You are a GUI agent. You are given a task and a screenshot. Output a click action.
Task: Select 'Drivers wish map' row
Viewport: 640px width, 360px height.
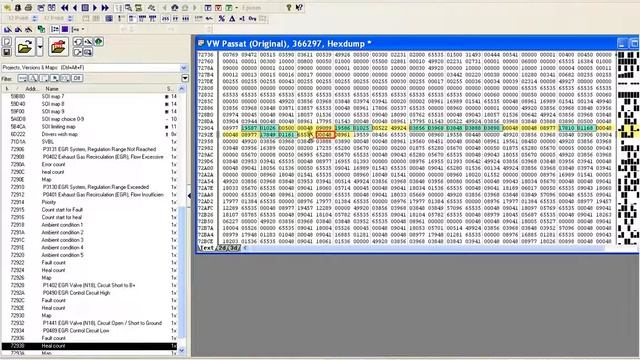tap(89, 134)
